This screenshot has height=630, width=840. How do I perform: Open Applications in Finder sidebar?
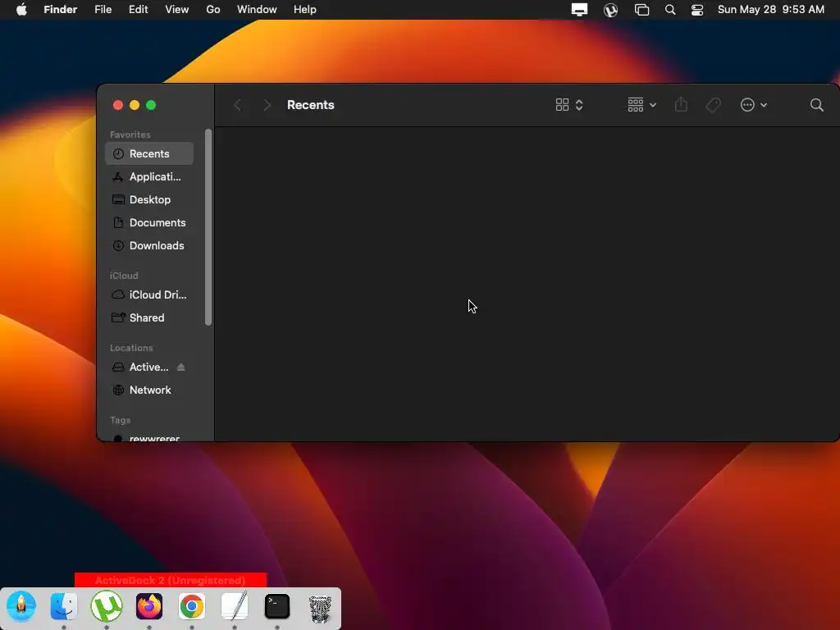pos(149,177)
